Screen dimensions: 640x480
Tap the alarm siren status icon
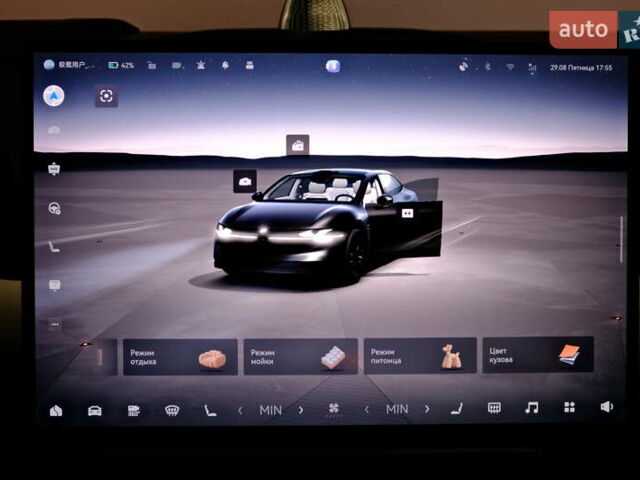[x=201, y=65]
